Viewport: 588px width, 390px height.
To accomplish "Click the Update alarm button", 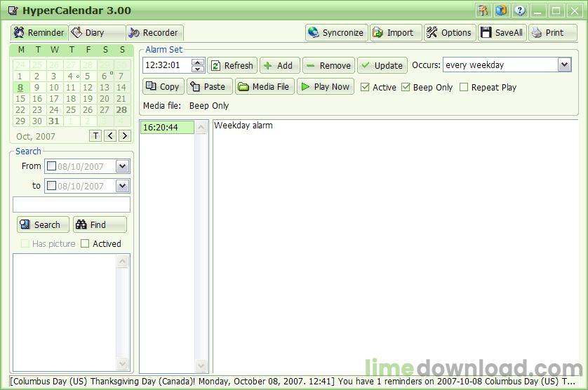I will click(x=382, y=66).
